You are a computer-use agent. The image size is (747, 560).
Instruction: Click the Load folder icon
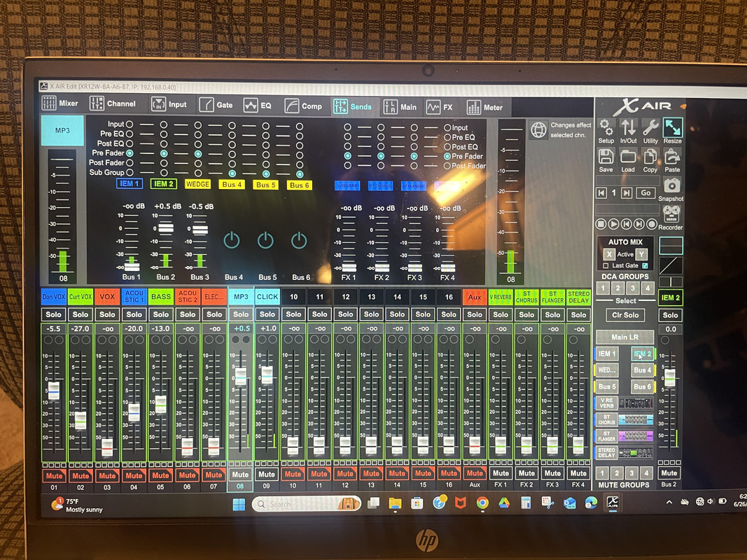(628, 157)
